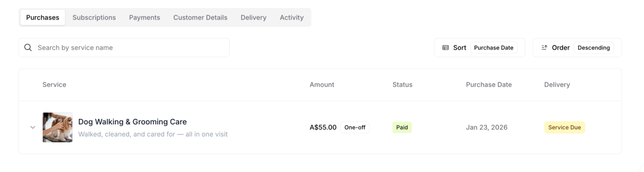This screenshot has height=172, width=644.
Task: Go to the Customer Details tab
Action: (200, 18)
